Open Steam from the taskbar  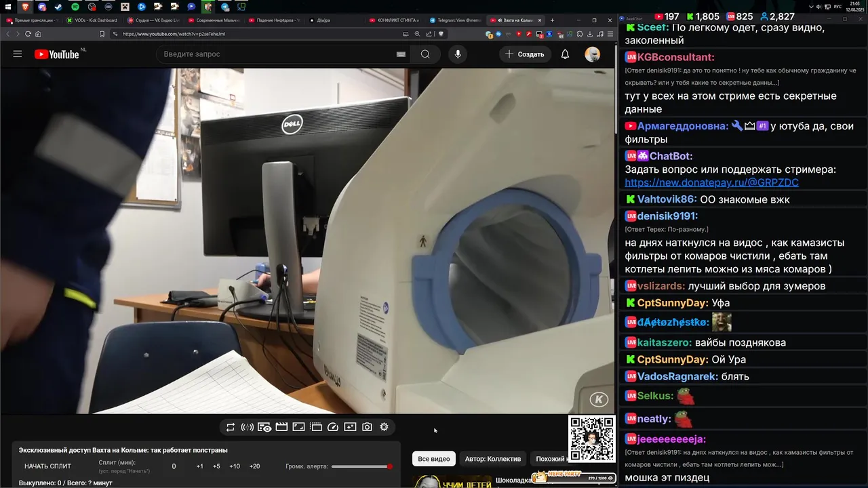click(58, 7)
